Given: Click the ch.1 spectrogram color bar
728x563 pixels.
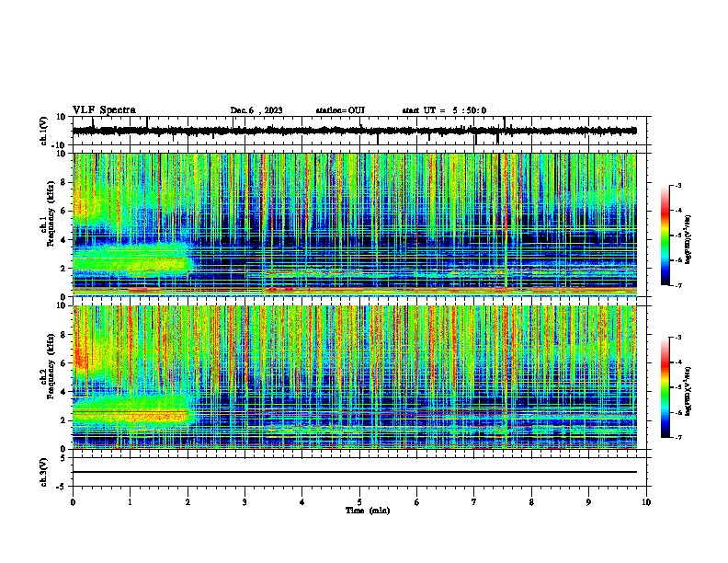Looking at the screenshot, I should pyautogui.click(x=665, y=236).
